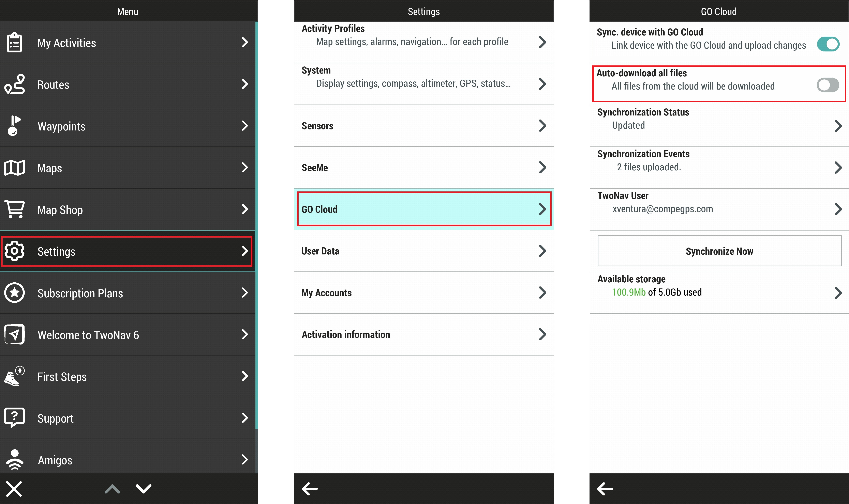Click the Menu panel scrollbar
This screenshot has height=504, width=849.
pyautogui.click(x=257, y=225)
